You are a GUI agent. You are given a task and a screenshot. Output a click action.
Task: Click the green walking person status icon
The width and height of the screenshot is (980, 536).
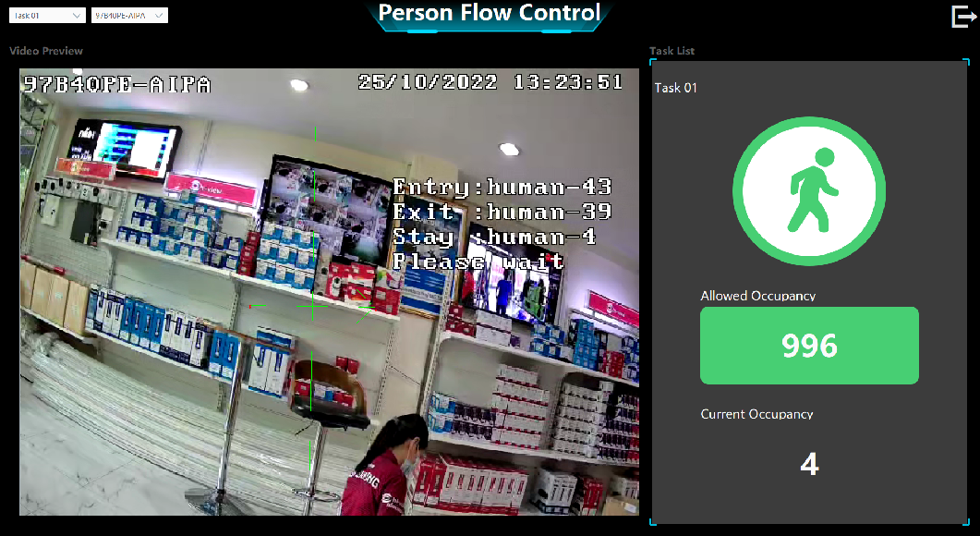tap(809, 190)
